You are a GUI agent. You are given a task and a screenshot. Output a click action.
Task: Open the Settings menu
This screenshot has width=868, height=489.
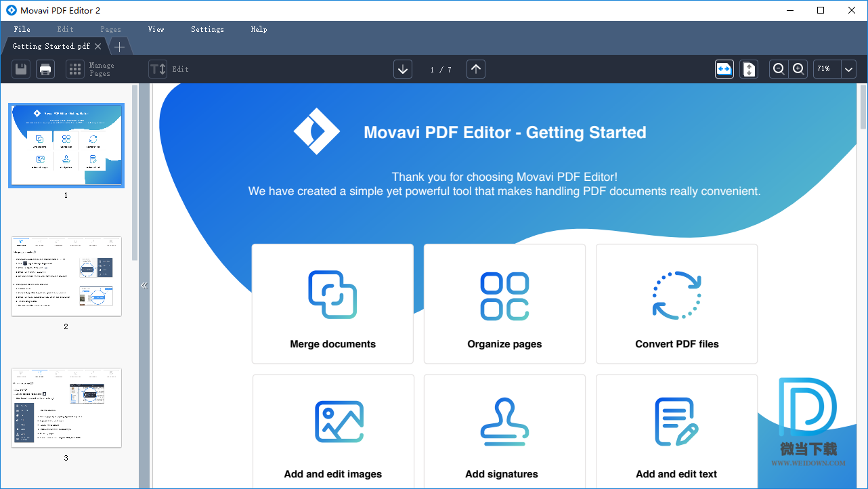207,29
